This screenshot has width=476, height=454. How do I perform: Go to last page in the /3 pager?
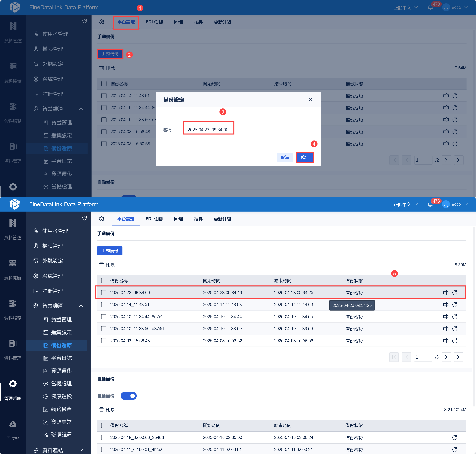tap(459, 357)
